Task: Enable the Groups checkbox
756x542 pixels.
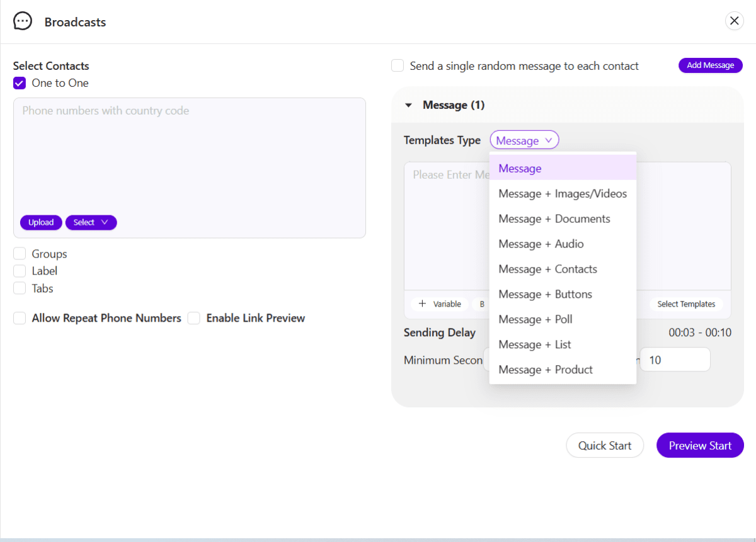Action: pyautogui.click(x=20, y=254)
